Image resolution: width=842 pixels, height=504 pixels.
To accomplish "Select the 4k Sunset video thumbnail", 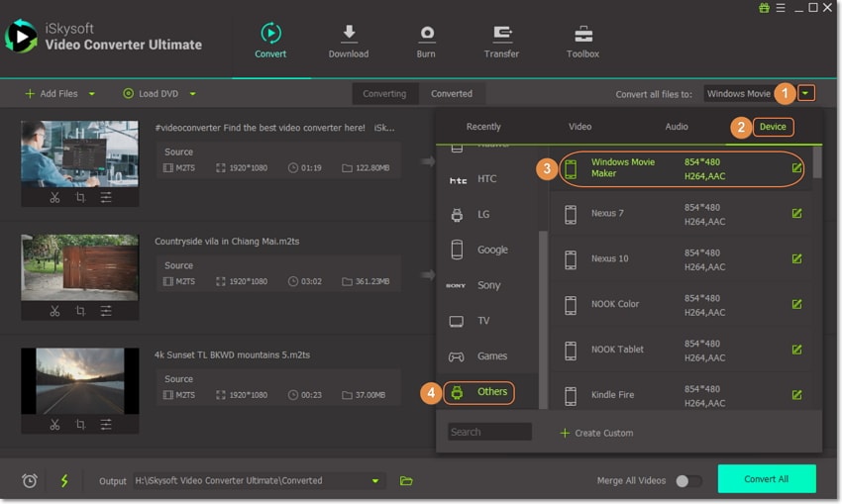I will click(x=79, y=380).
